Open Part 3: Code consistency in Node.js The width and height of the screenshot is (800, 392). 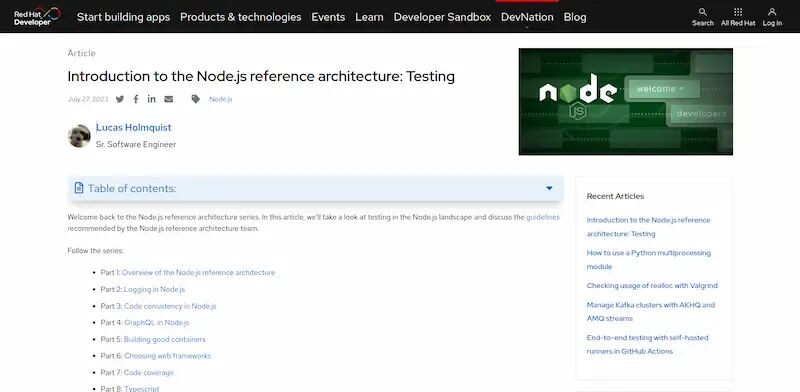click(x=170, y=306)
